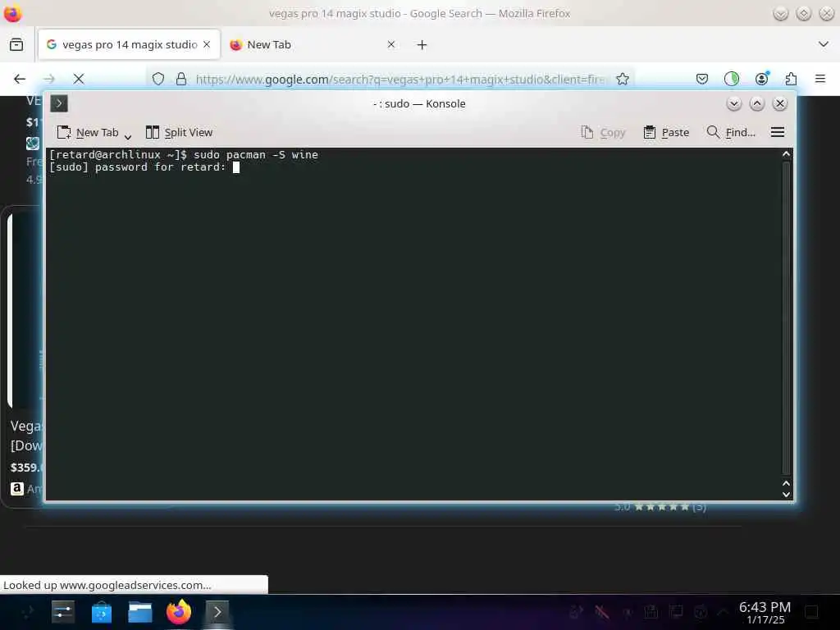Viewport: 840px width, 630px height.
Task: Click the show desktop button in the taskbar
Action: click(x=811, y=612)
